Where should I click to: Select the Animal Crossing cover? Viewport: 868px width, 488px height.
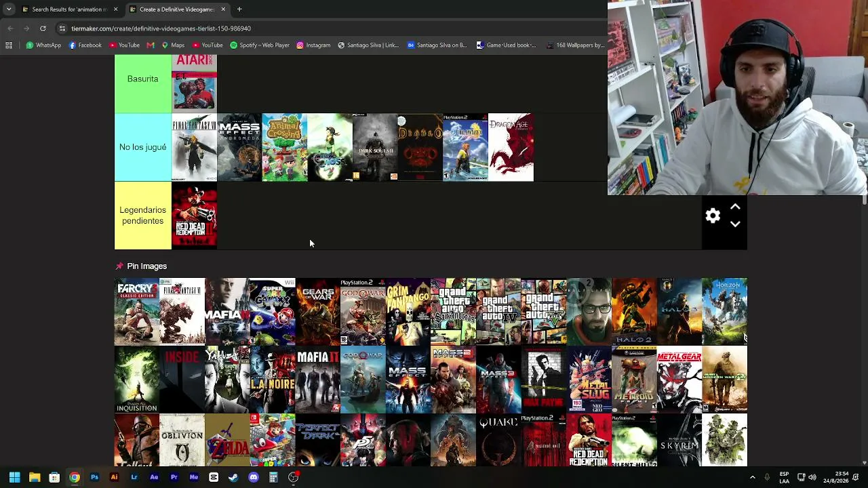click(285, 147)
